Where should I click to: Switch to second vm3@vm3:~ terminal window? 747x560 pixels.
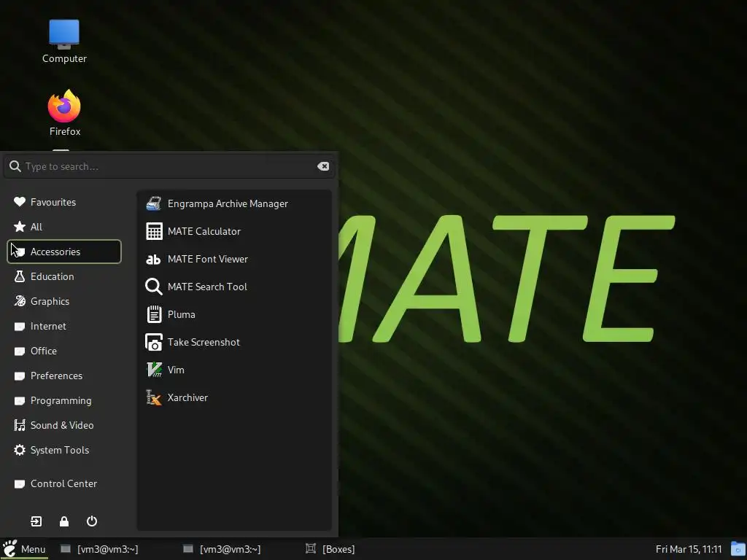tap(222, 549)
